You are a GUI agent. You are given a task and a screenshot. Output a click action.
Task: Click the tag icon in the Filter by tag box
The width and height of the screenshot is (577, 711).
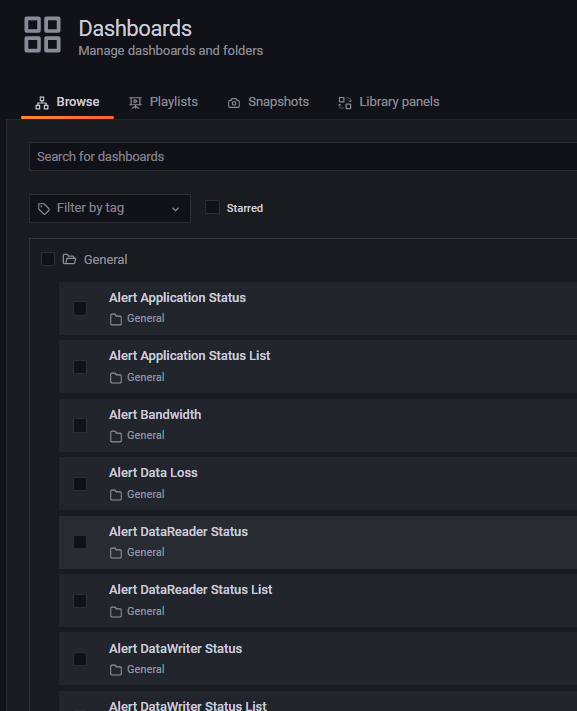tap(44, 209)
